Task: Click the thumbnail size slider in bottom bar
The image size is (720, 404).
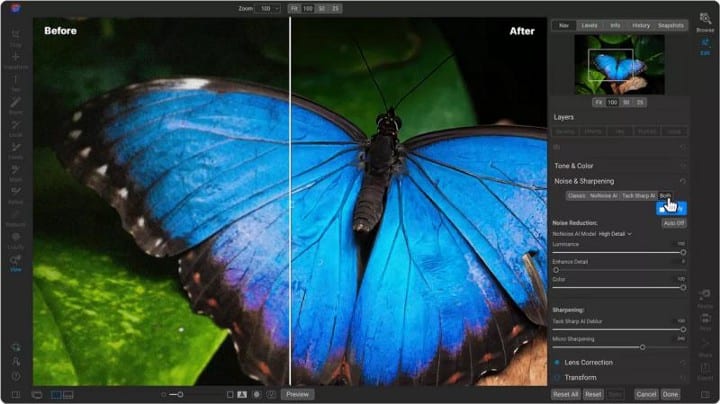Action: [x=173, y=394]
